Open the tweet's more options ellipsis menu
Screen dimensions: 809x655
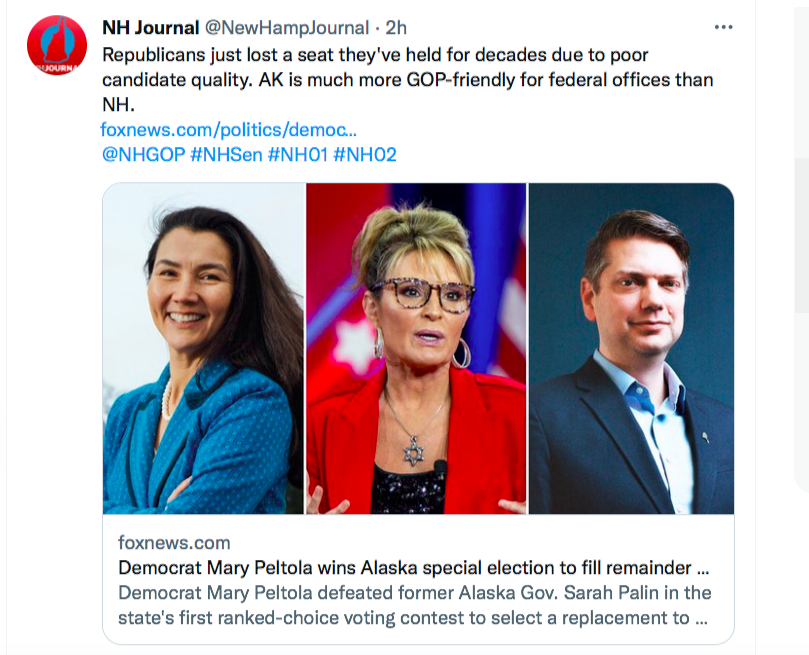click(723, 27)
